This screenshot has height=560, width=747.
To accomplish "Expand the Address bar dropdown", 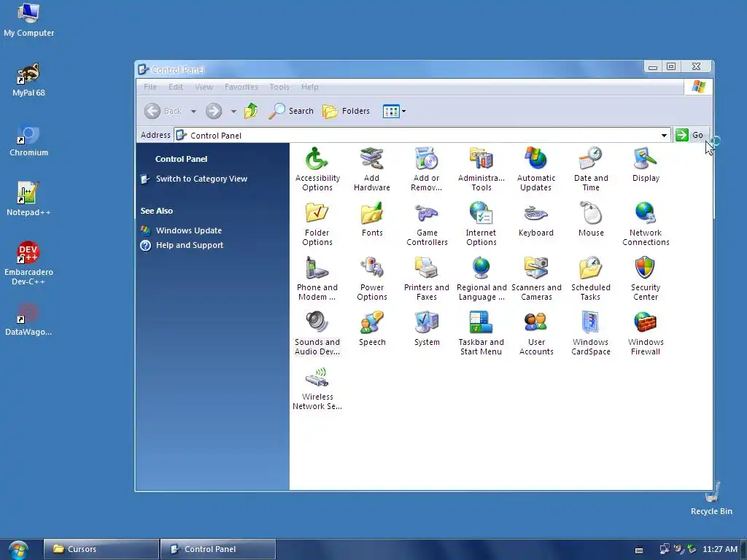I will (x=664, y=135).
